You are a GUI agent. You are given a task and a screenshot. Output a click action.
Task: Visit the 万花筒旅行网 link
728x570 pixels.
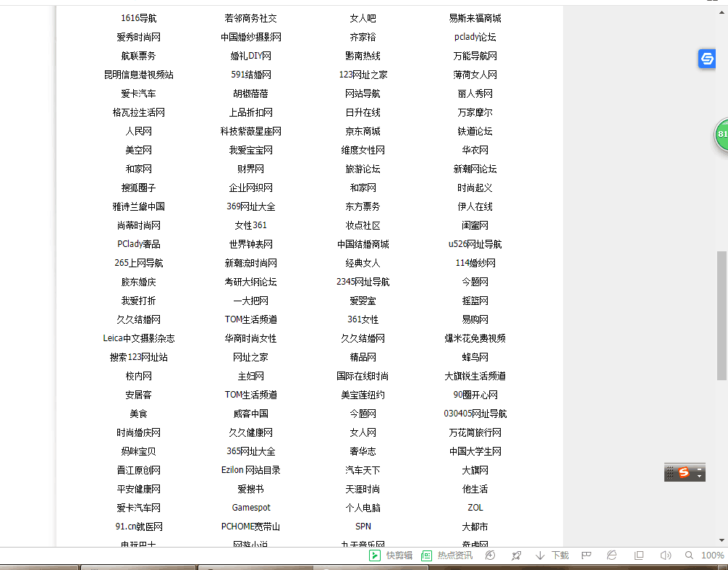tap(475, 432)
